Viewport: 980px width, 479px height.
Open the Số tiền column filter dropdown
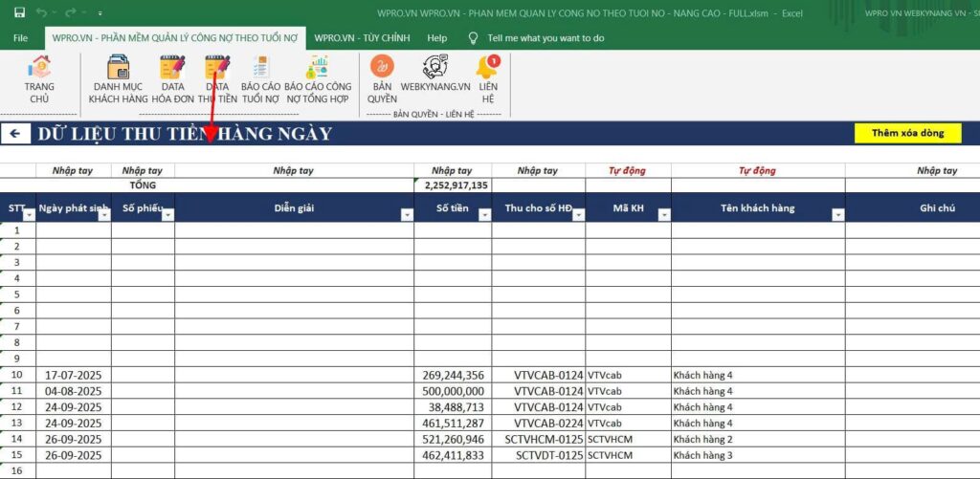(x=483, y=215)
